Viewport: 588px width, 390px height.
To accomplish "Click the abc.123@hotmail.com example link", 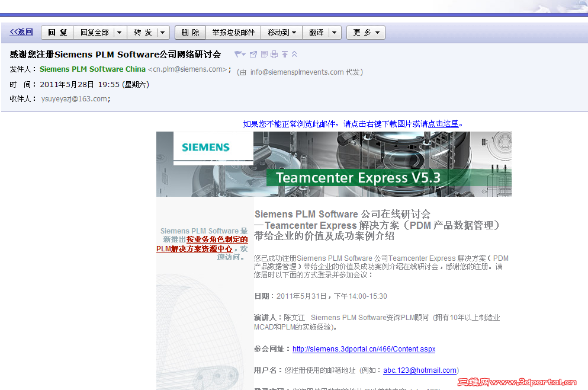I will (x=420, y=370).
